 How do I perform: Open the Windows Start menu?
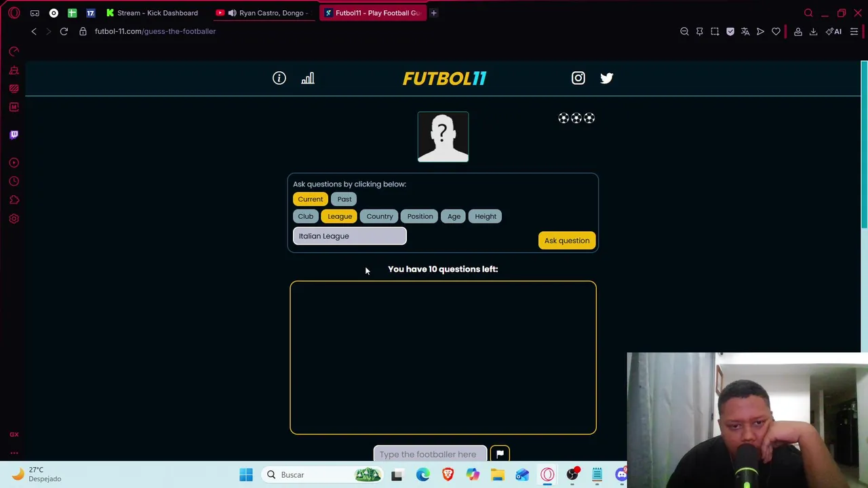246,474
